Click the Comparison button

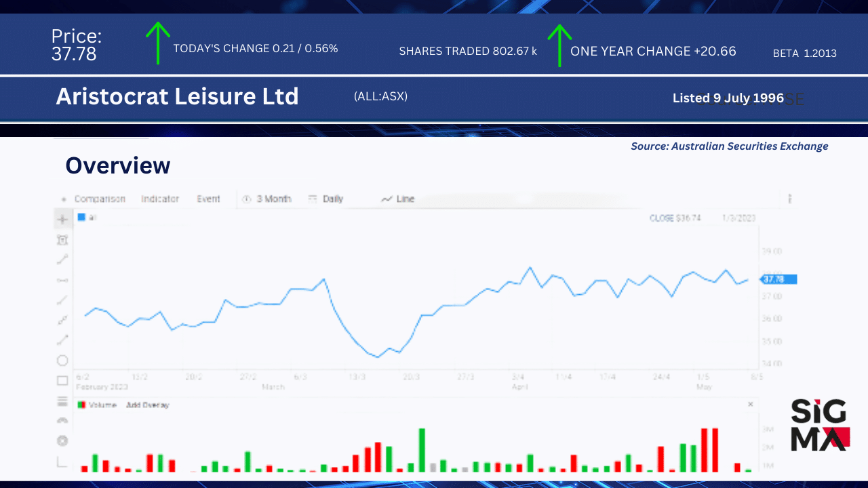click(x=100, y=199)
